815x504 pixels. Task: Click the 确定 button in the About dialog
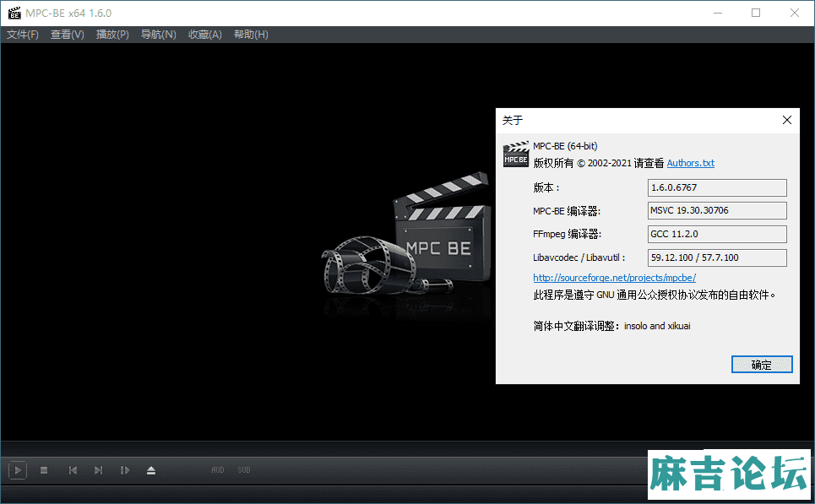pyautogui.click(x=762, y=365)
